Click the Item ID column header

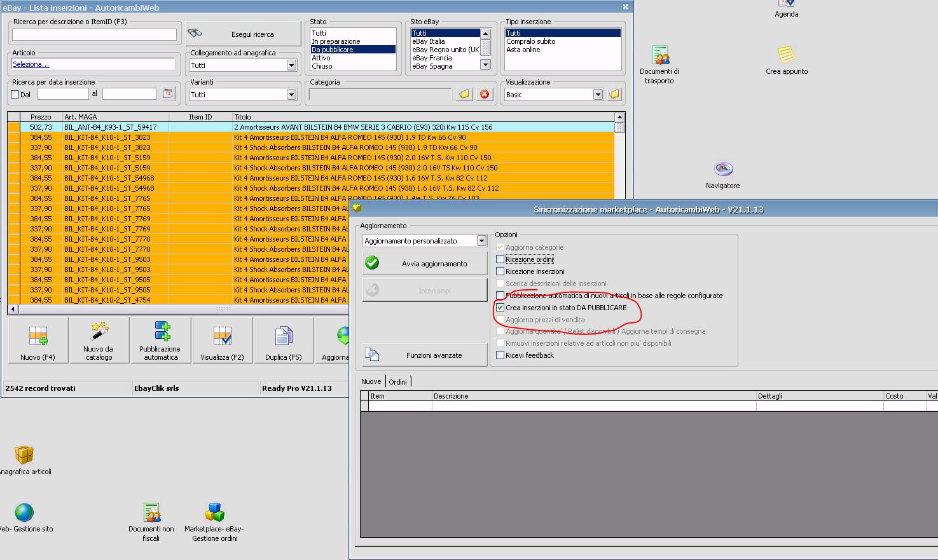tap(200, 117)
